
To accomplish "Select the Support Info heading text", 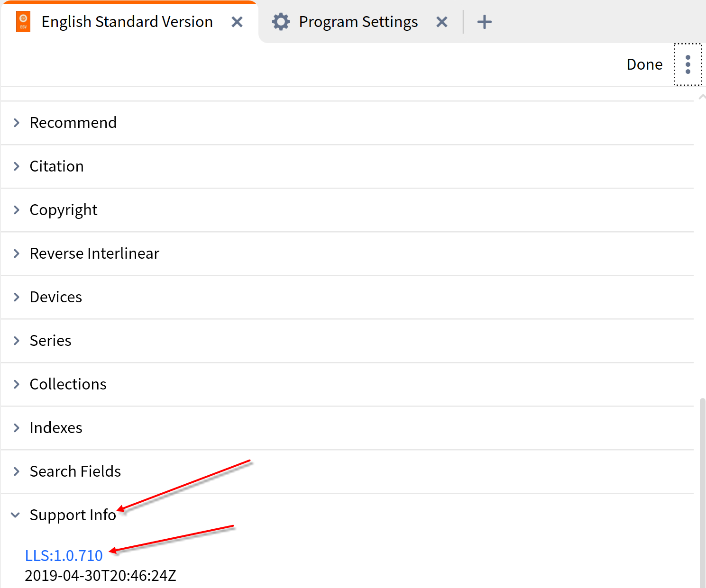I will 73,515.
